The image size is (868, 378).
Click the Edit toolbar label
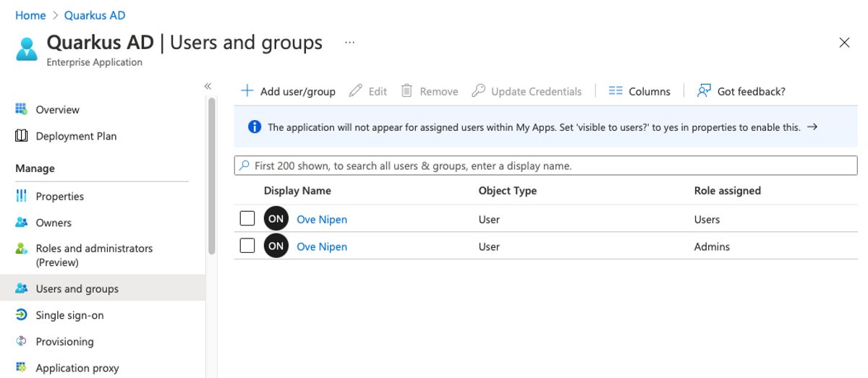pos(378,92)
